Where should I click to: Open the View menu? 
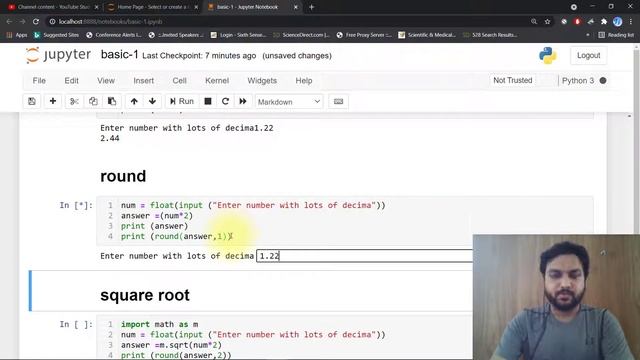[106, 81]
